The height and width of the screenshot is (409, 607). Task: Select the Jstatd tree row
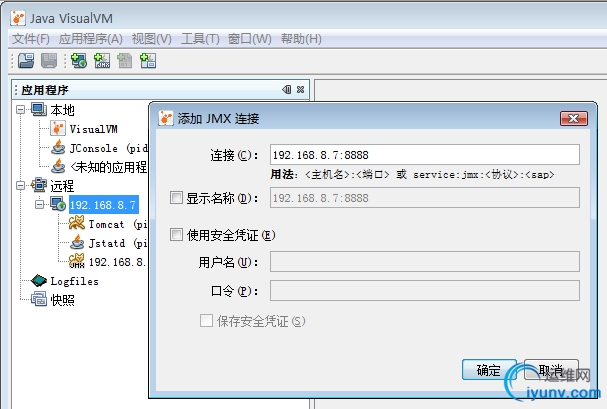click(118, 243)
